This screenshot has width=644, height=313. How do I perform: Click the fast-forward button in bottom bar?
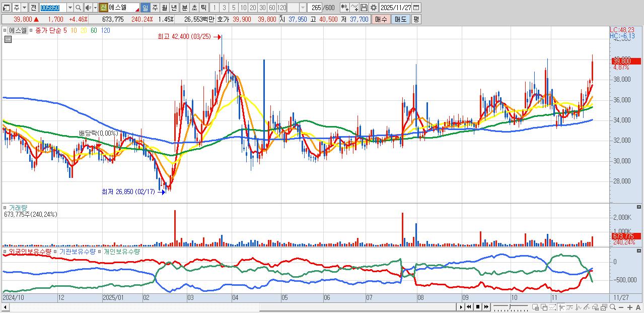(x=486, y=307)
